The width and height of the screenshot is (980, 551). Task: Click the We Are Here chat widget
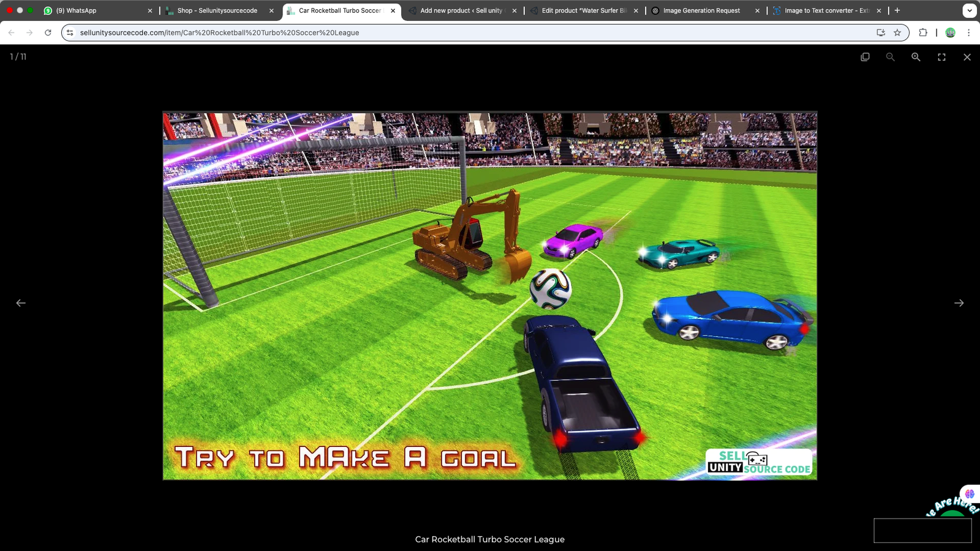(x=952, y=508)
